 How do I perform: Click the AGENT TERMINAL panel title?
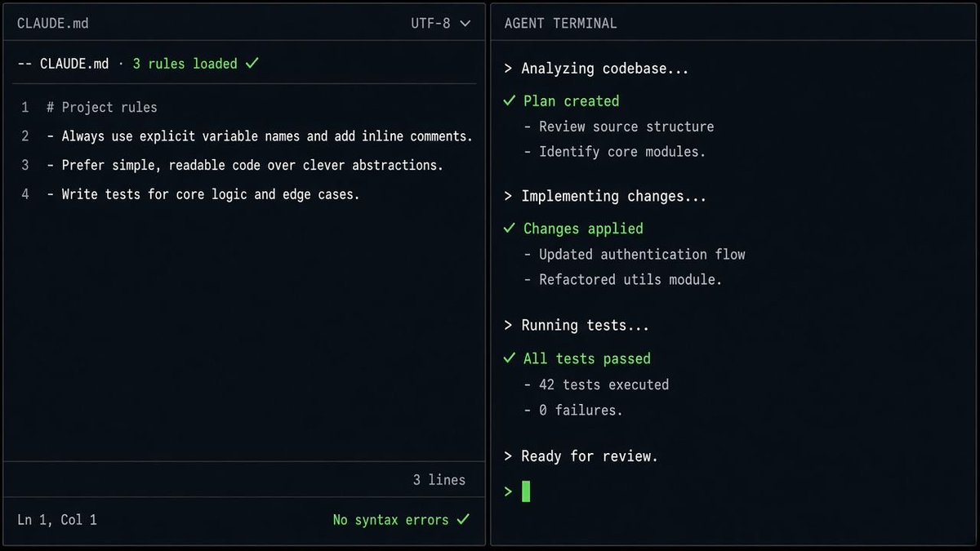(x=561, y=24)
